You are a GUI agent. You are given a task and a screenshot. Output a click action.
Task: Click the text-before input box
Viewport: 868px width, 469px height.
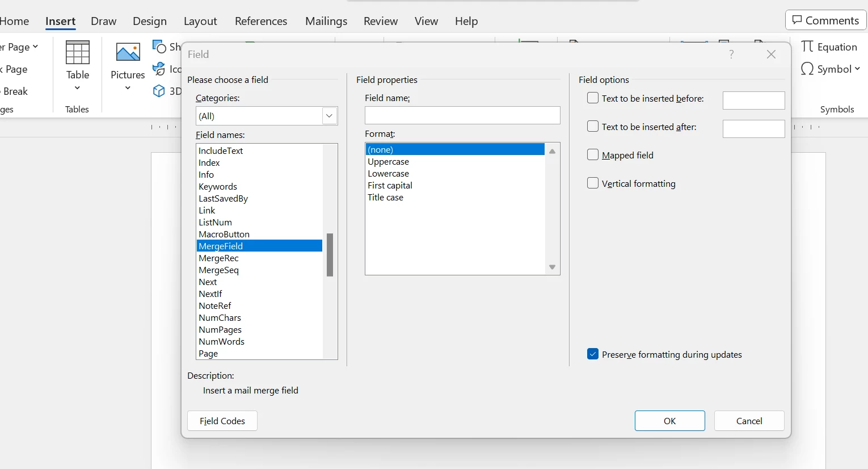point(754,101)
